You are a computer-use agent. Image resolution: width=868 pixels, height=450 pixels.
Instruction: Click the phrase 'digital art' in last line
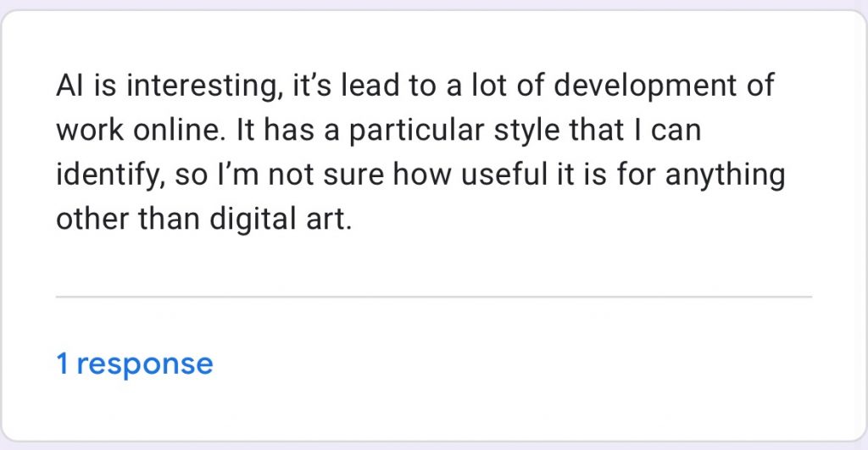point(281,220)
